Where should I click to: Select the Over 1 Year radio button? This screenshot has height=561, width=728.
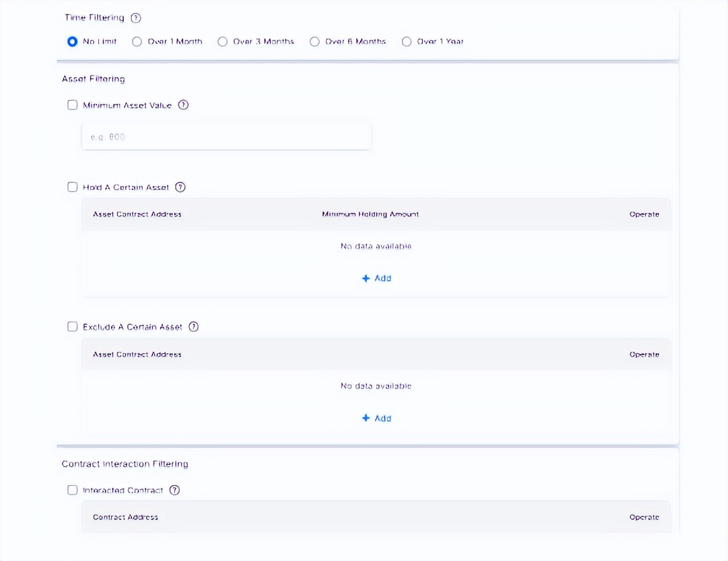click(407, 41)
